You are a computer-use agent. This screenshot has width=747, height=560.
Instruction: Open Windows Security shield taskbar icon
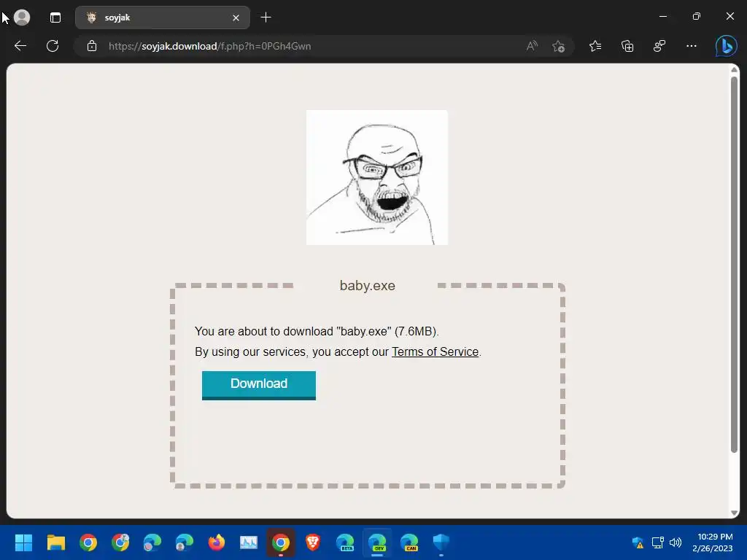[x=441, y=542]
